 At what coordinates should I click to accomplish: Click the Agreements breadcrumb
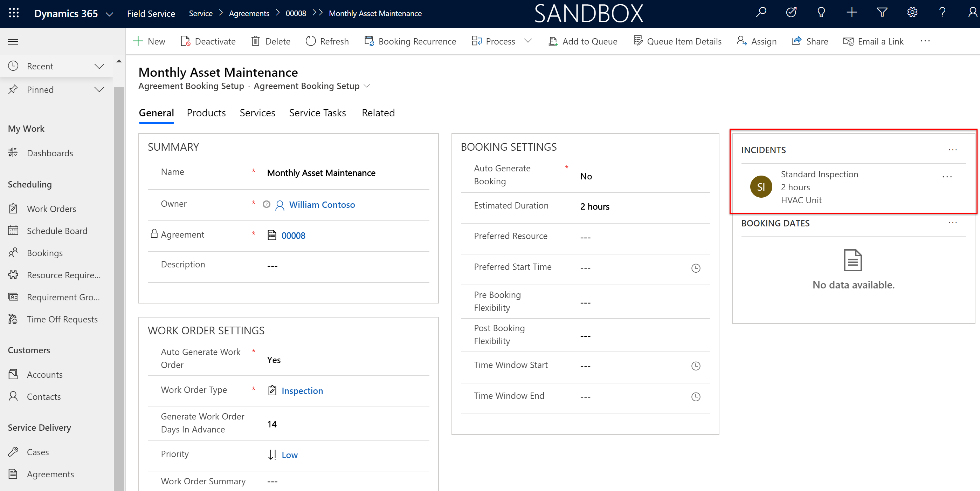click(249, 13)
